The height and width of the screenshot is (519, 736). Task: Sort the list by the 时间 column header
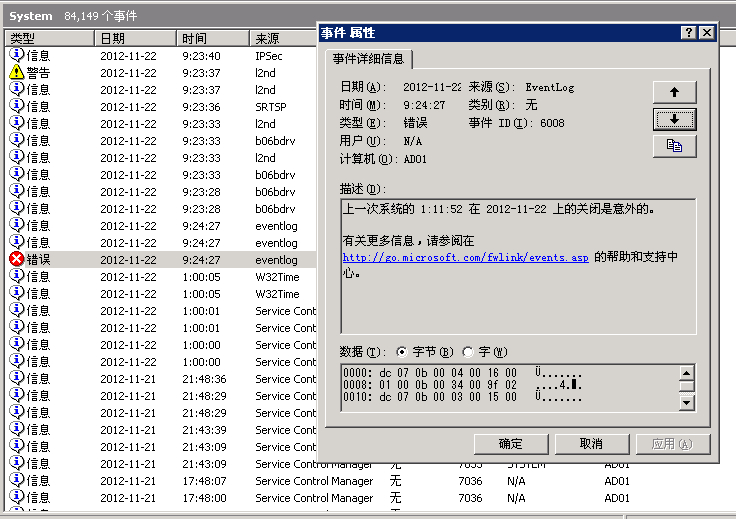coord(213,38)
